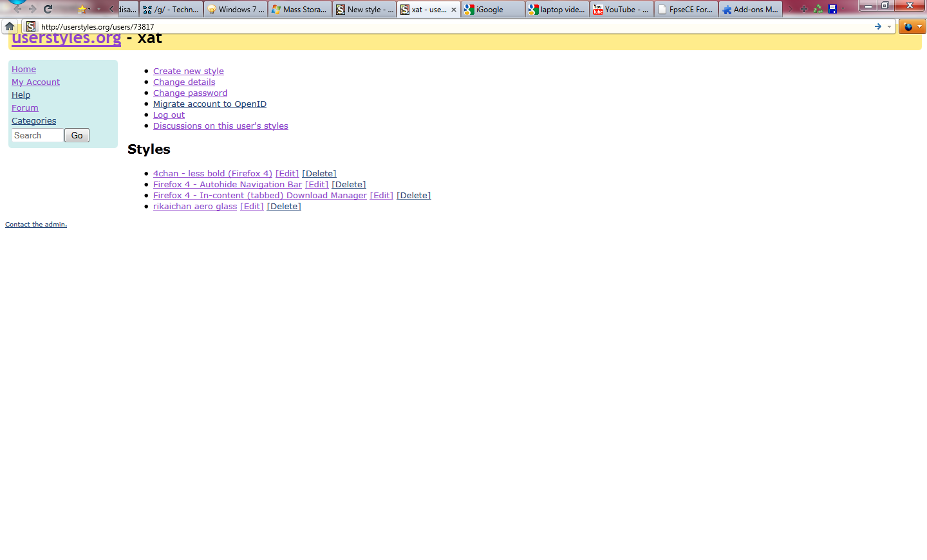Click the 'Log out' link
Image resolution: width=927 pixels, height=560 pixels.
click(x=169, y=115)
